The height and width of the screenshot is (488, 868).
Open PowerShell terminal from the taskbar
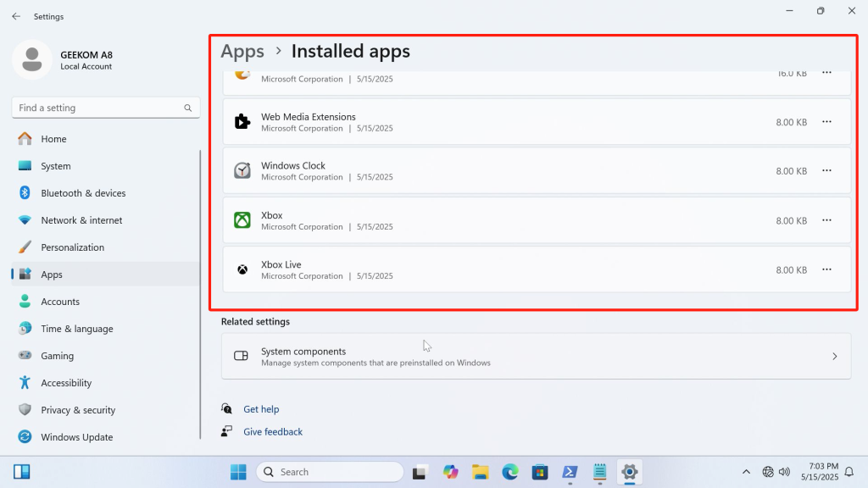tap(570, 472)
